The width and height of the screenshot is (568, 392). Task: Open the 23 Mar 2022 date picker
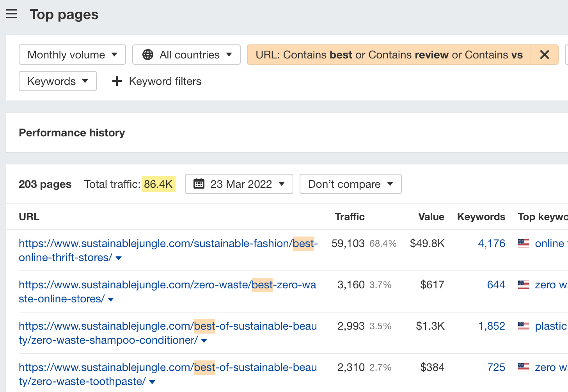click(x=239, y=184)
